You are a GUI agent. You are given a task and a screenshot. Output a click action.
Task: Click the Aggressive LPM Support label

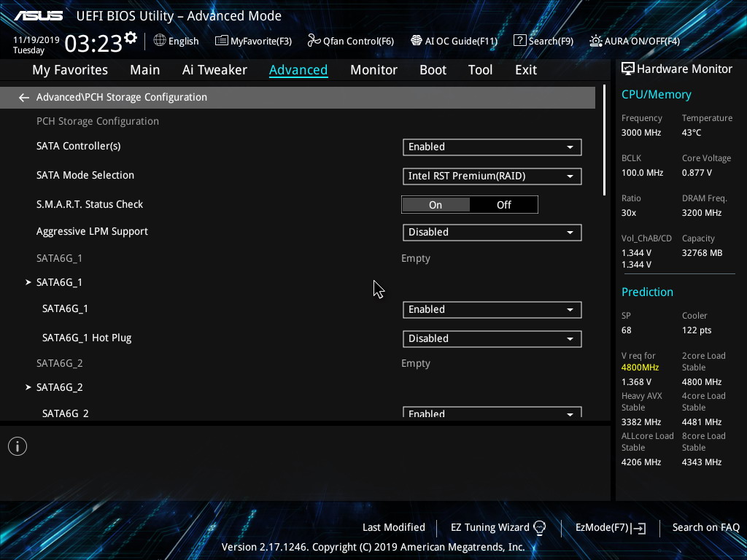click(92, 232)
